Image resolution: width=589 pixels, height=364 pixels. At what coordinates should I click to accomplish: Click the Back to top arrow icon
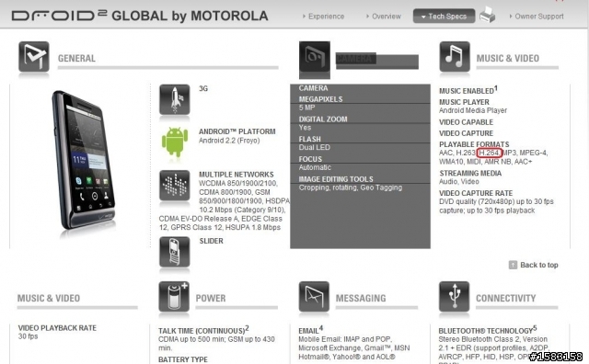(x=513, y=265)
